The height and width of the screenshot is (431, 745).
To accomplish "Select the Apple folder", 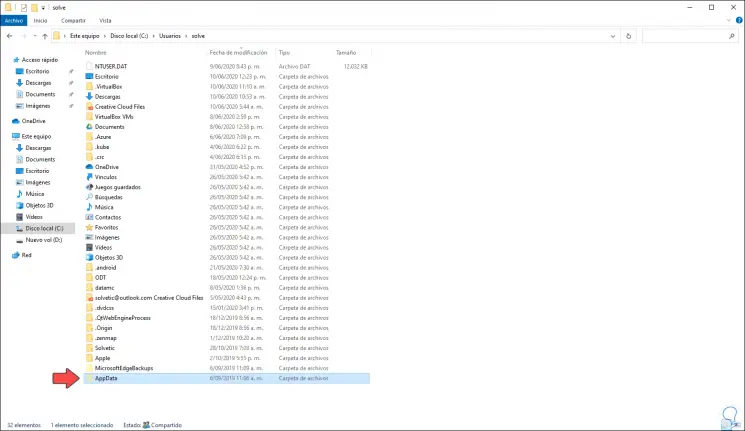I will 102,358.
